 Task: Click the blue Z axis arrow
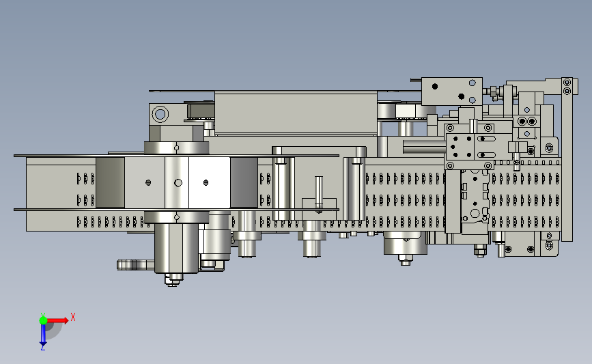click(43, 335)
